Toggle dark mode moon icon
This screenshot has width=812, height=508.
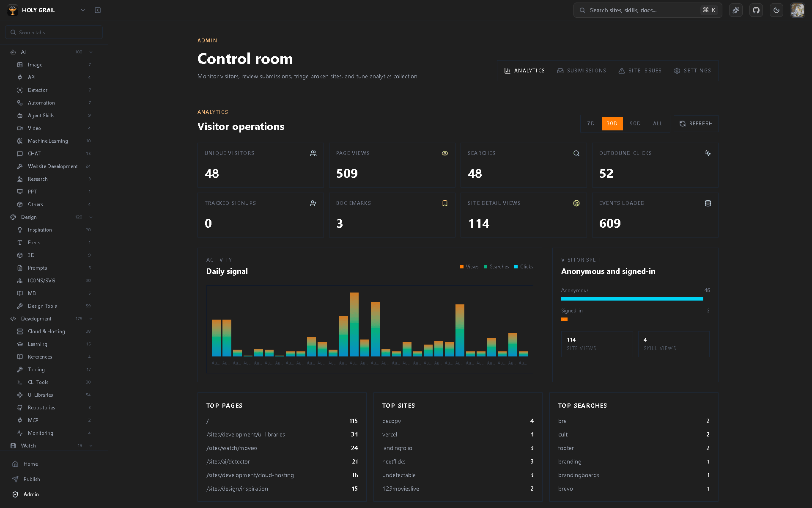coord(776,10)
